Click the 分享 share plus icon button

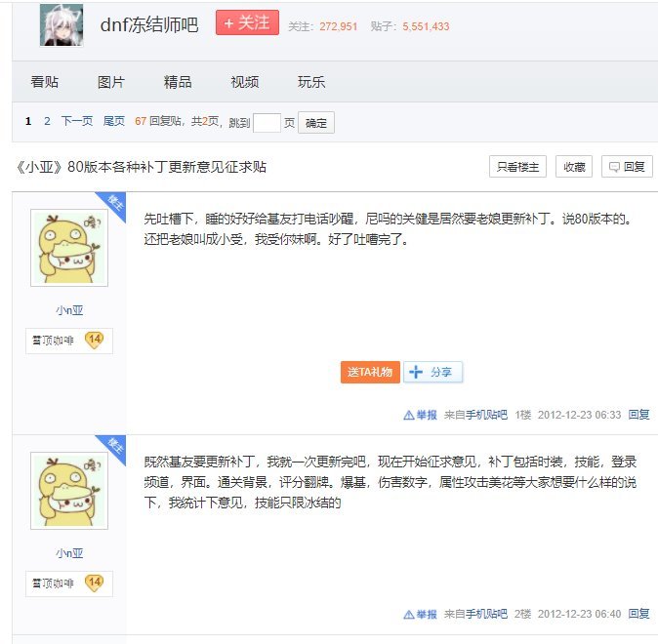click(433, 372)
